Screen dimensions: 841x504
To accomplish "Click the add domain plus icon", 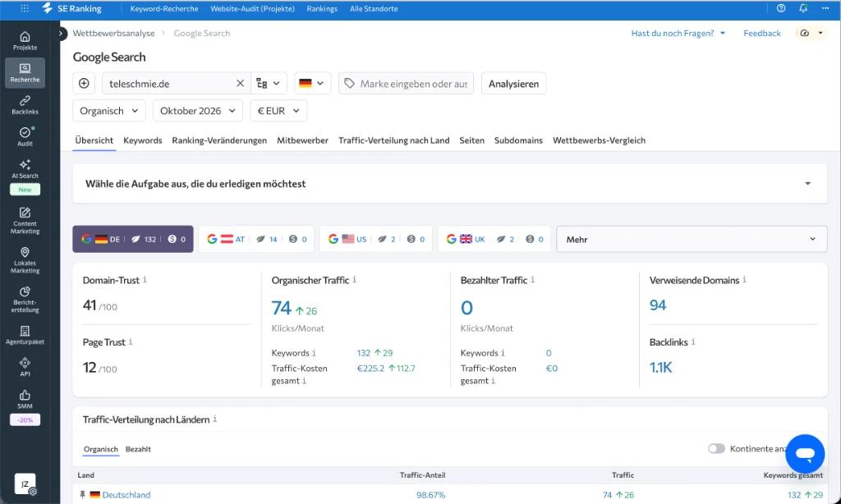I will pyautogui.click(x=84, y=83).
